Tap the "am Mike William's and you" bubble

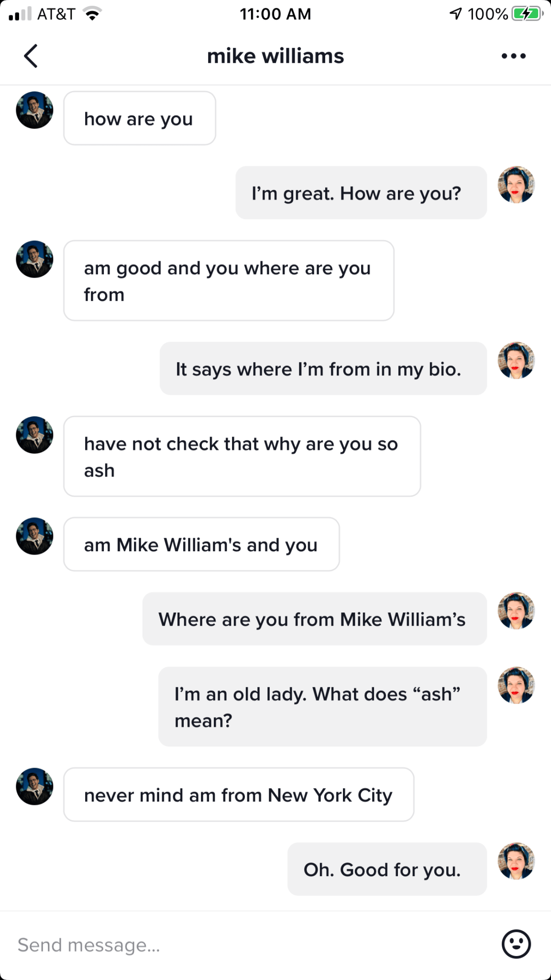tap(201, 545)
